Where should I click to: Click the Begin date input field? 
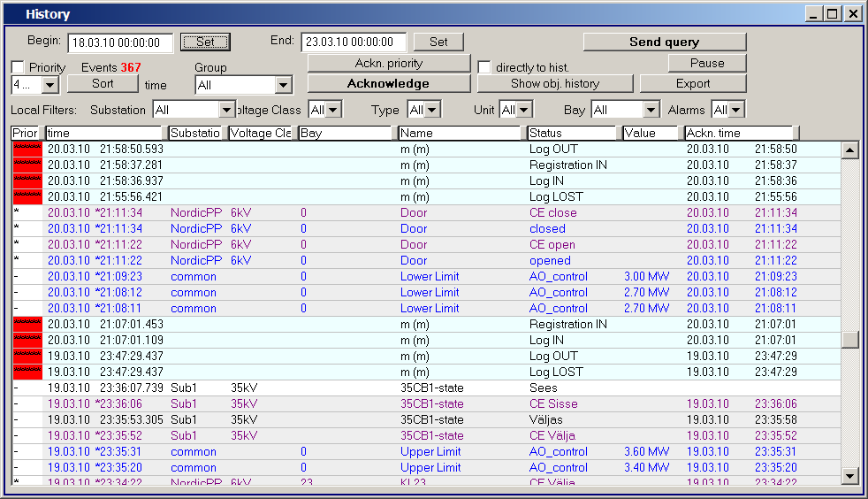pyautogui.click(x=118, y=42)
